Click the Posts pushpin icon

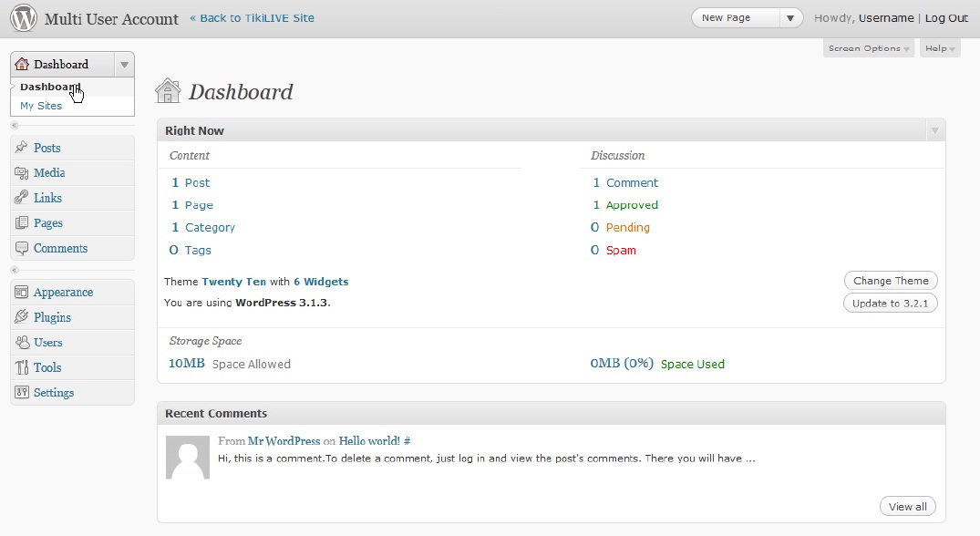pos(21,148)
